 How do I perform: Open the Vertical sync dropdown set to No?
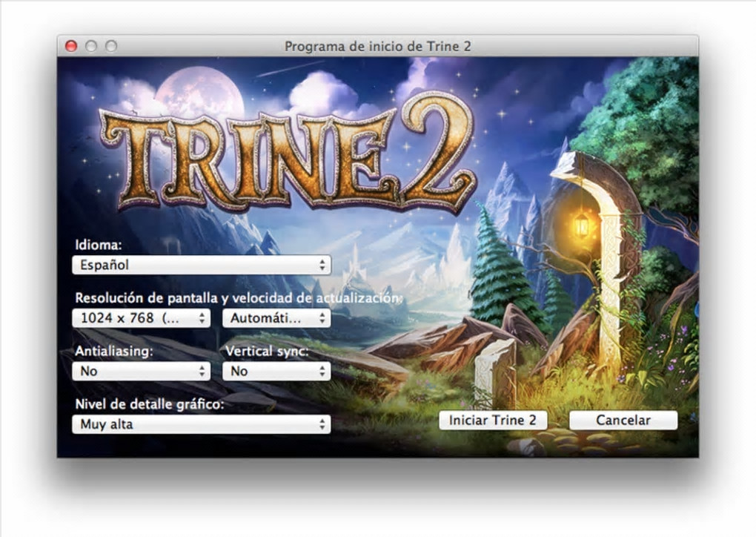(x=276, y=371)
